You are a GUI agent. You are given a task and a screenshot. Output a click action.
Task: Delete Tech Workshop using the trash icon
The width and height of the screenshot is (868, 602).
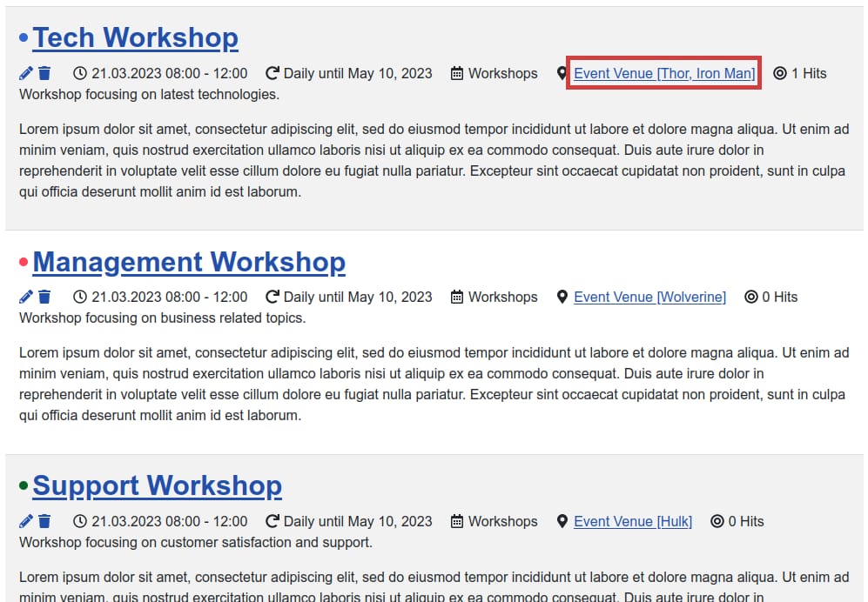[44, 74]
